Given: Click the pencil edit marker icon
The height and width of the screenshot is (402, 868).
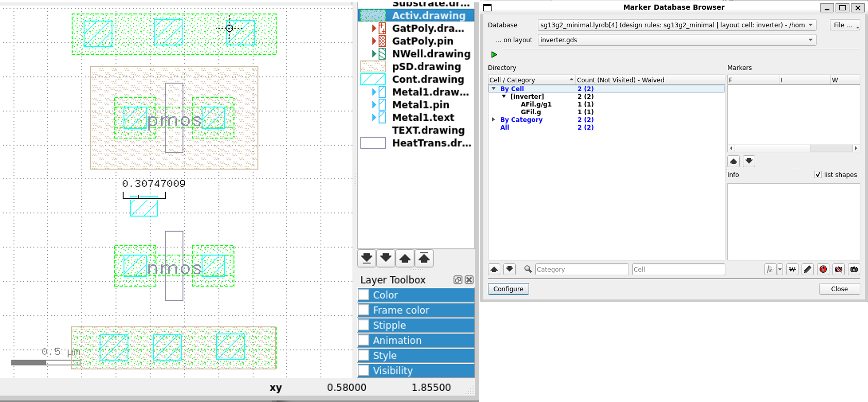Looking at the screenshot, I should point(808,269).
